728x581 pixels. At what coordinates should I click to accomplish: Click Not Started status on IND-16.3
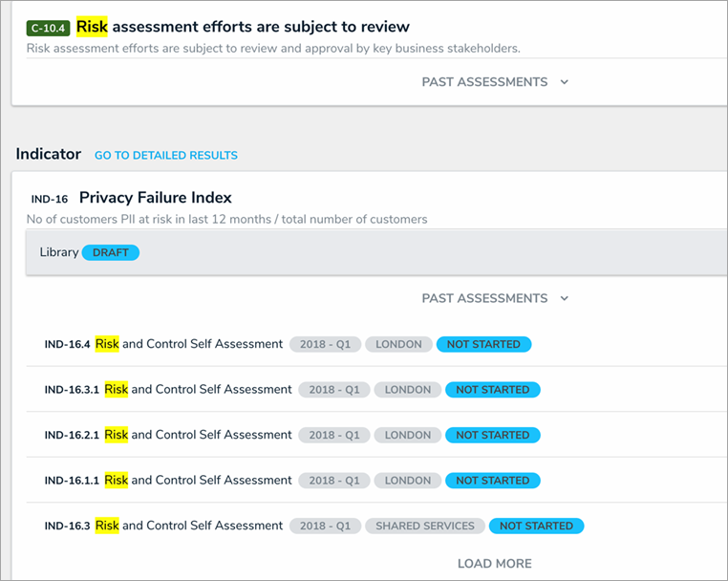(x=536, y=526)
